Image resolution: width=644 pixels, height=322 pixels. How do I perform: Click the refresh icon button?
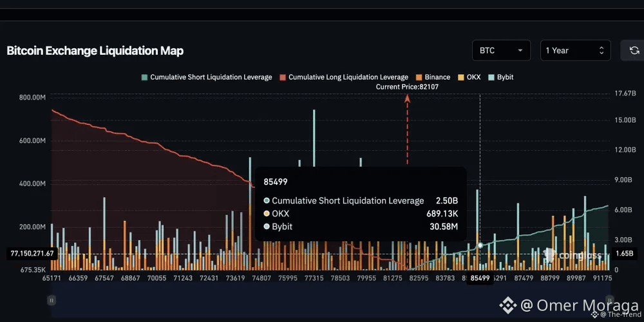[634, 50]
